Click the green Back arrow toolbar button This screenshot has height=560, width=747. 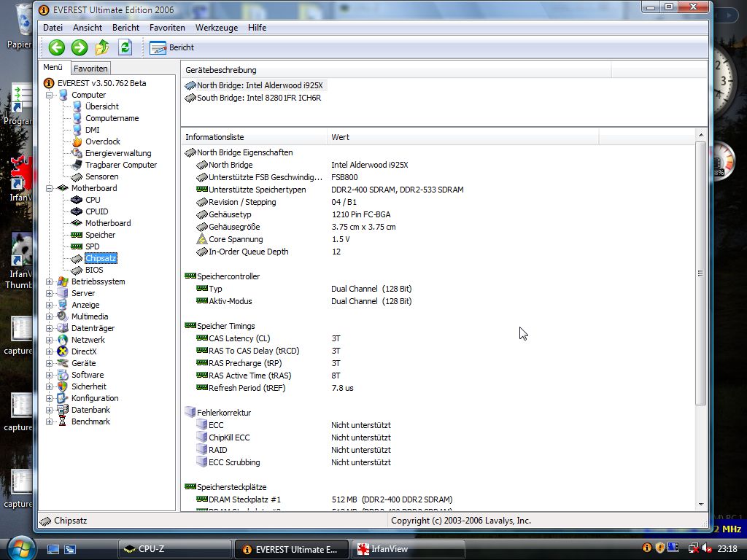click(x=57, y=47)
